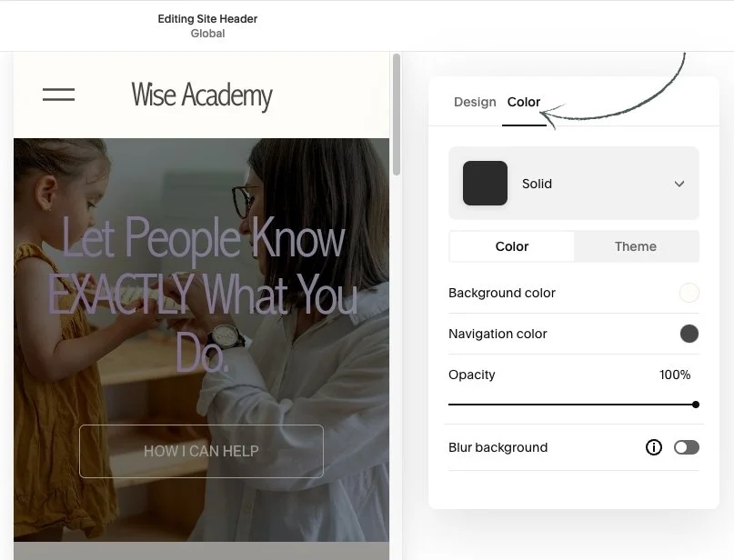Click the HOW I CAN HELP button

[201, 451]
